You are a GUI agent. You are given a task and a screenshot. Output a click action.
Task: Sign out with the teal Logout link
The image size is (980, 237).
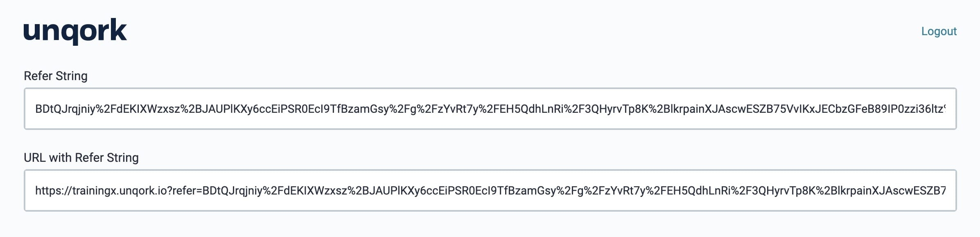coord(939,31)
